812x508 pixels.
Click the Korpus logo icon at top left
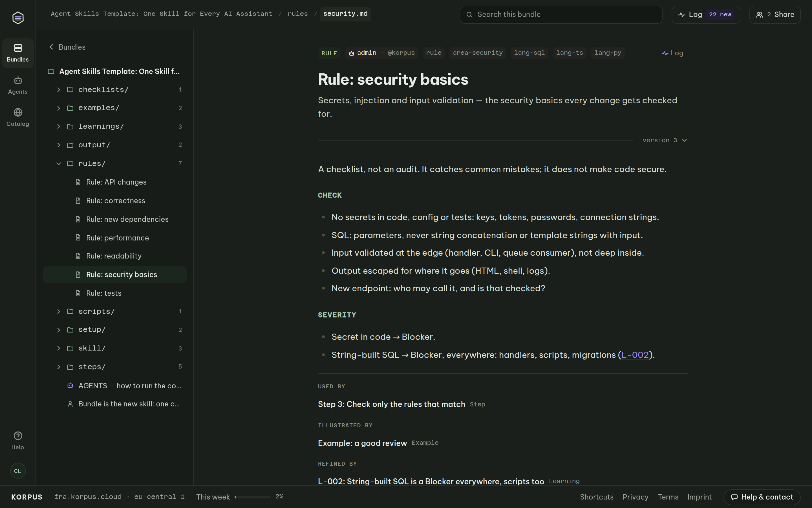point(18,18)
